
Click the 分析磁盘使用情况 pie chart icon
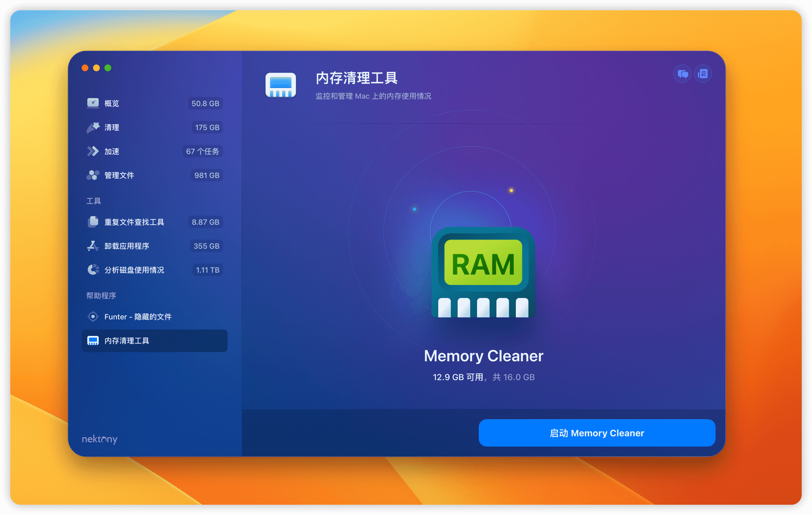click(x=93, y=270)
